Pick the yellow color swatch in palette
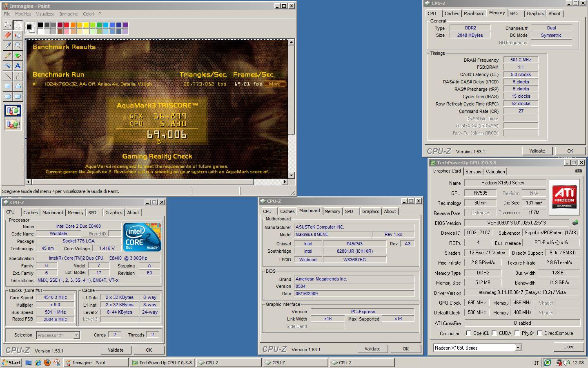The image size is (588, 368). point(86,25)
